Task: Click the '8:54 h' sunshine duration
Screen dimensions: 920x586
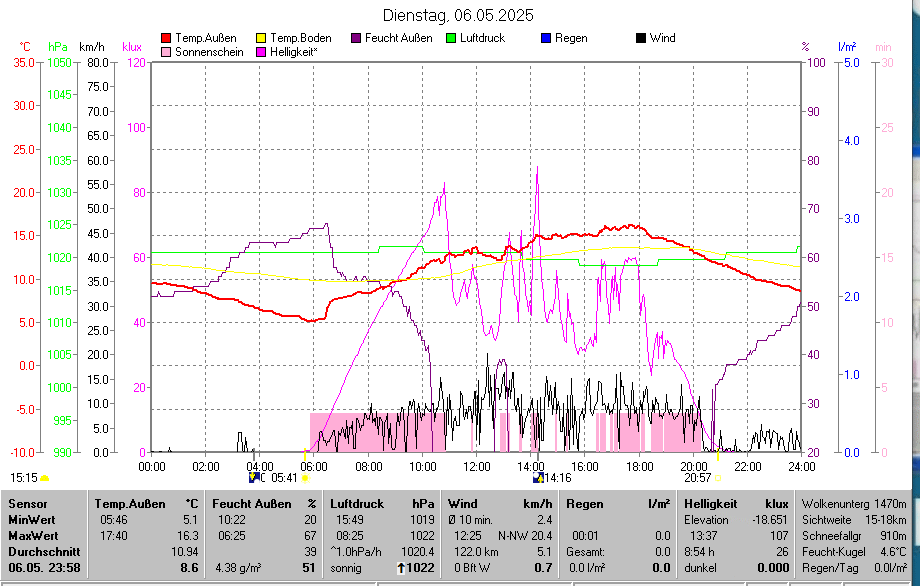Action: (x=699, y=552)
